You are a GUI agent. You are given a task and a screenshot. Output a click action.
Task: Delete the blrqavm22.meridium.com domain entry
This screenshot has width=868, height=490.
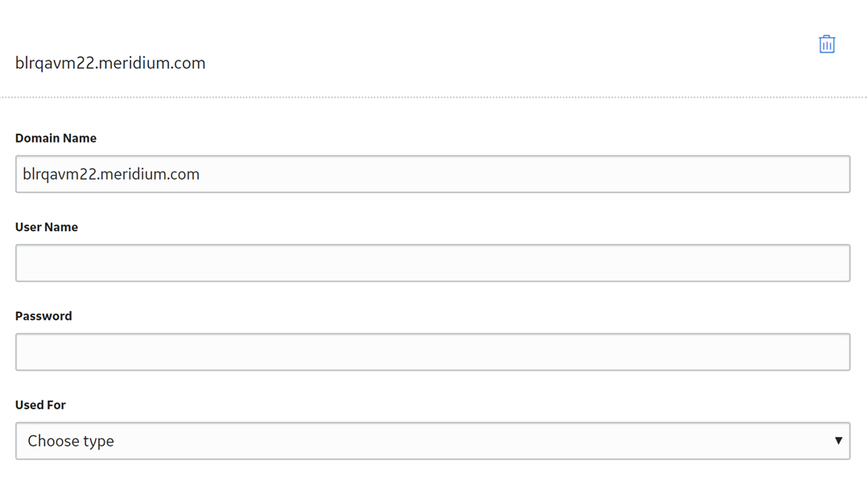tap(826, 44)
